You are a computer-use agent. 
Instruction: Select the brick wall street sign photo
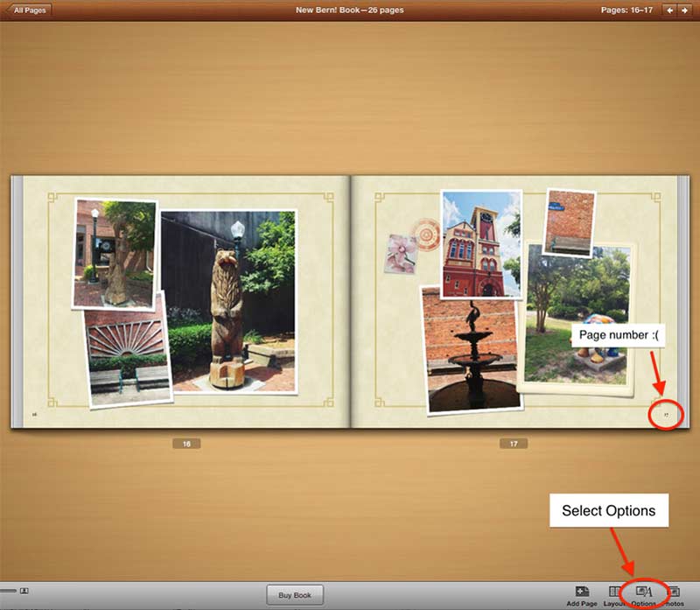[x=569, y=221]
